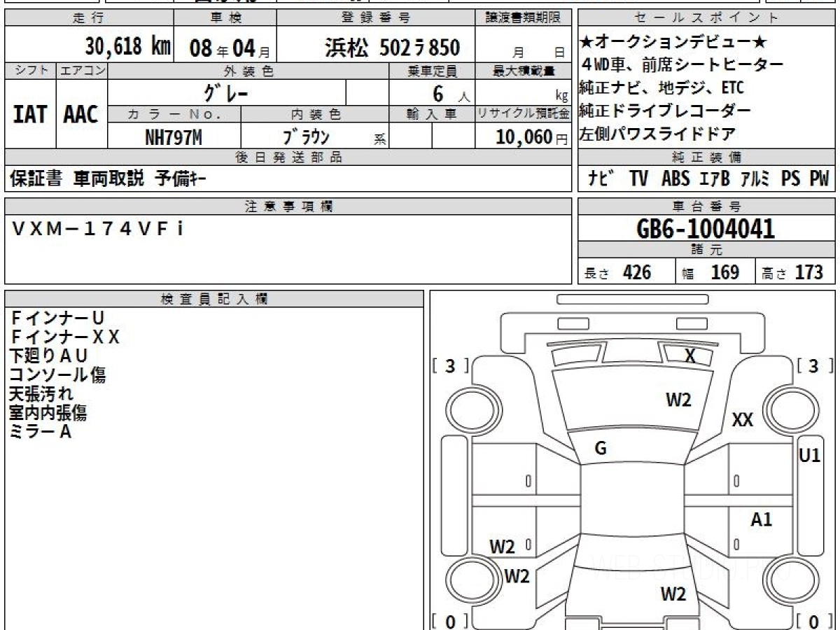Click inspector note 天張汚れ

pyautogui.click(x=41, y=394)
